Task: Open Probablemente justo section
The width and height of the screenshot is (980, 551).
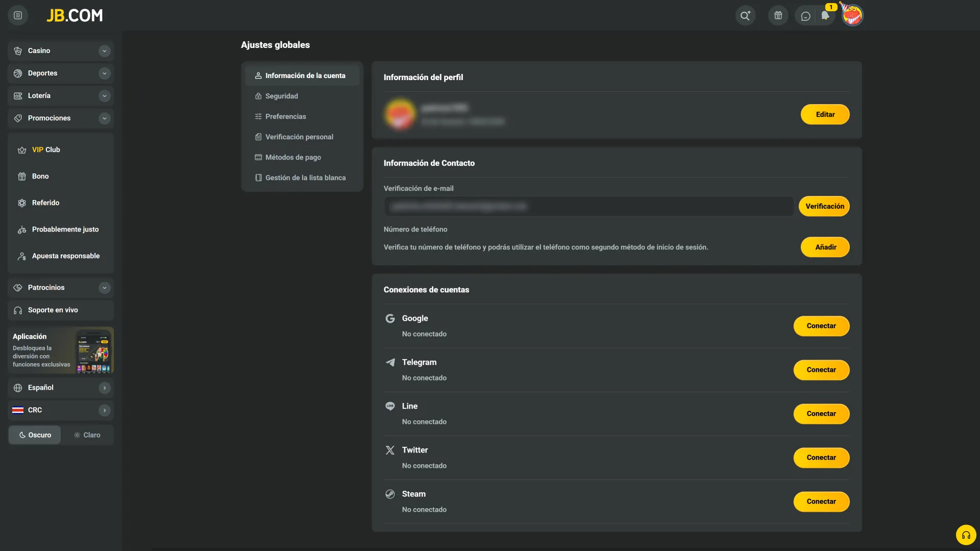Action: tap(65, 229)
